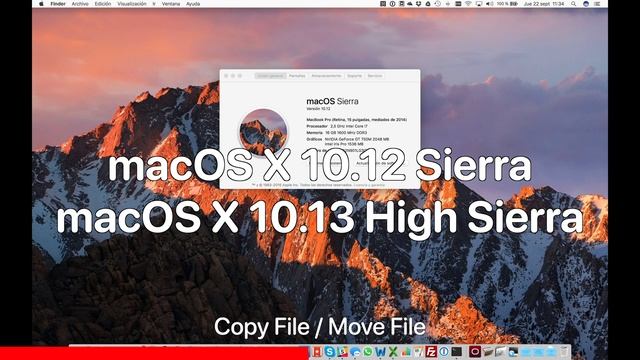Click the "Versión 10.12" text
640x360 pixels.
pyautogui.click(x=318, y=109)
